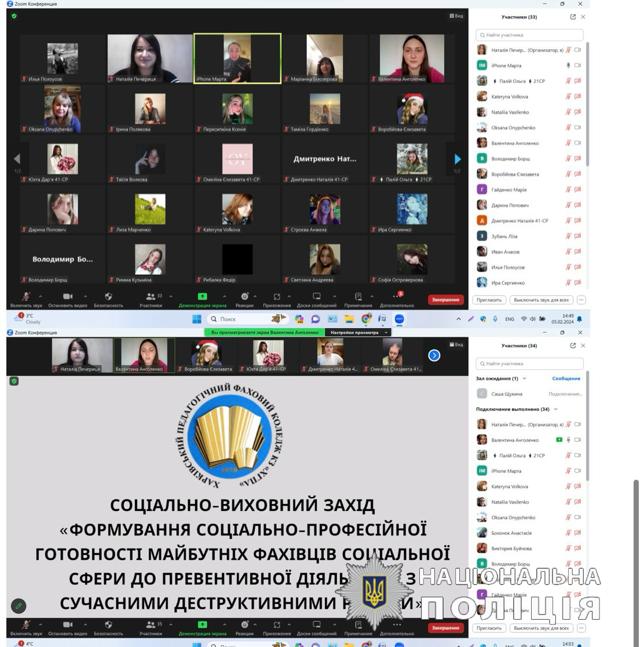Open more options button in Участники (33) panel
Screen dimensions: 644x647
click(x=581, y=300)
